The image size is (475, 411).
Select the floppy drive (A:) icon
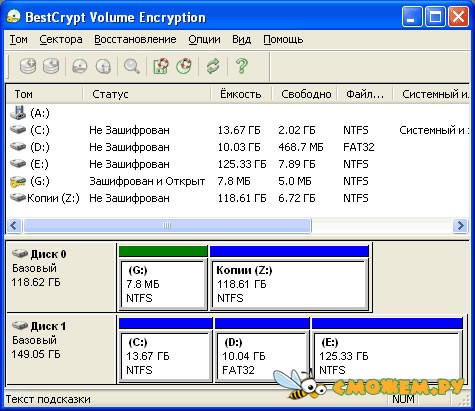click(x=18, y=113)
